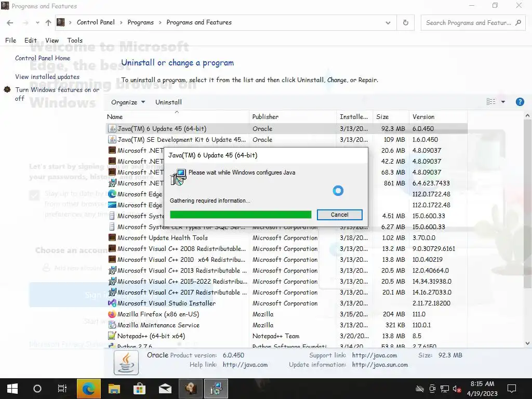The image size is (532, 399).
Task: Click the Visual C++ 2010 x64 Redistributable icon
Action: click(x=112, y=259)
